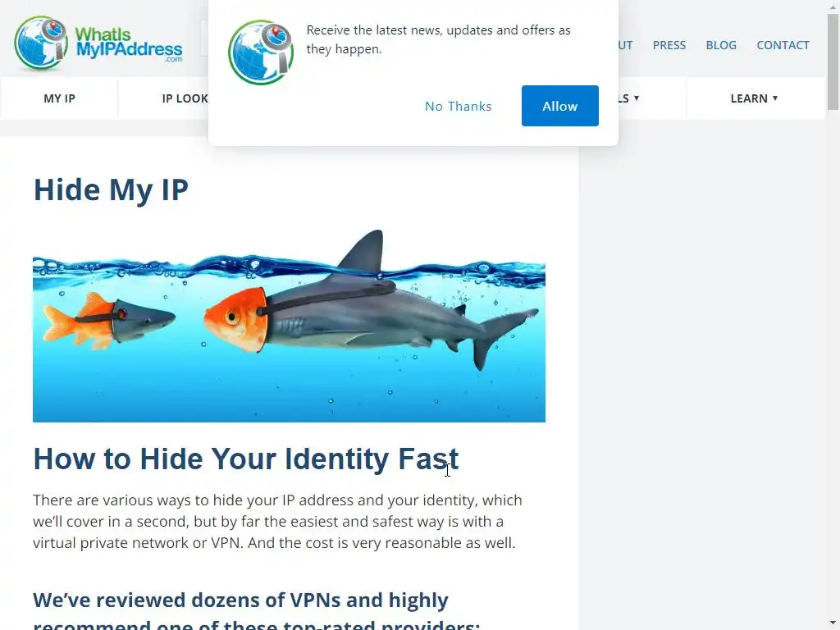The width and height of the screenshot is (840, 630).
Task: Select the MY IP nav item
Action: 59,98
